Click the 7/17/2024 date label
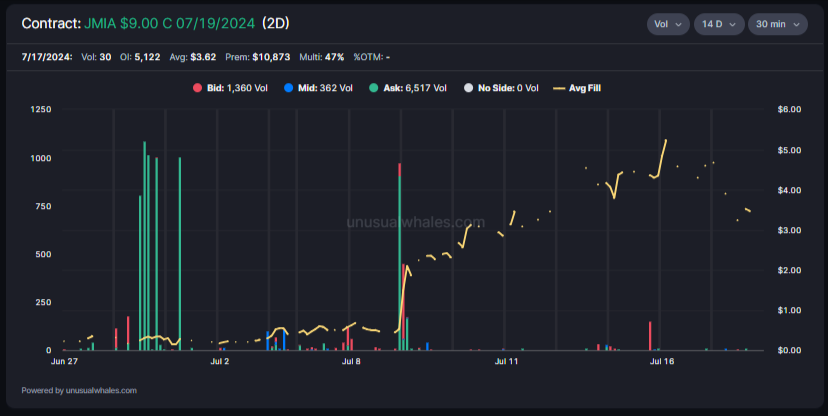The height and width of the screenshot is (416, 828). point(47,57)
